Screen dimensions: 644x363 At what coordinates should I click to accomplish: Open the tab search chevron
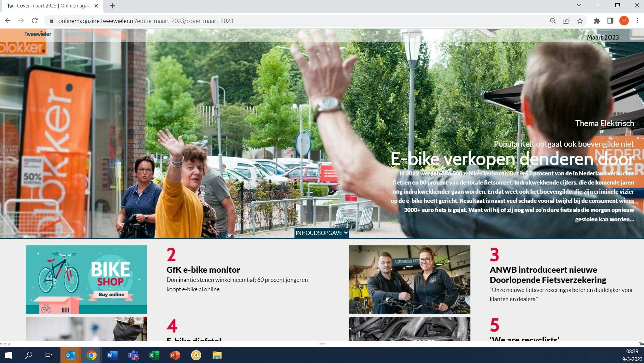[x=579, y=5]
